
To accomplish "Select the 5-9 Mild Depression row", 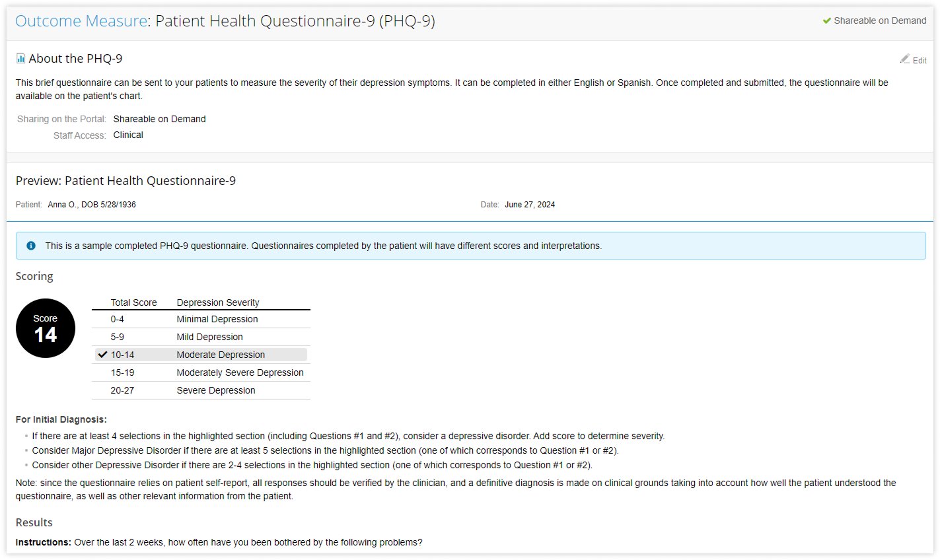I will pos(201,337).
